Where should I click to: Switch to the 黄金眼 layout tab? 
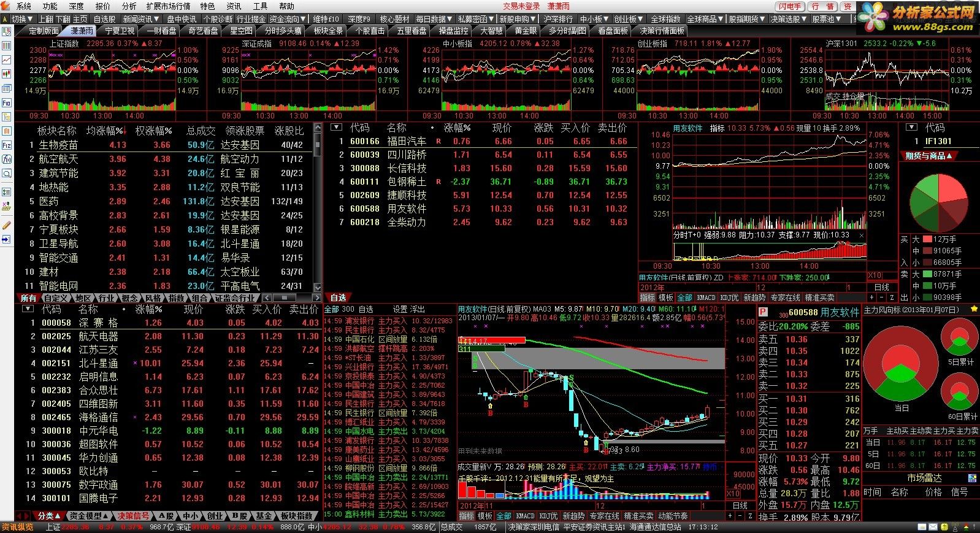coord(526,31)
